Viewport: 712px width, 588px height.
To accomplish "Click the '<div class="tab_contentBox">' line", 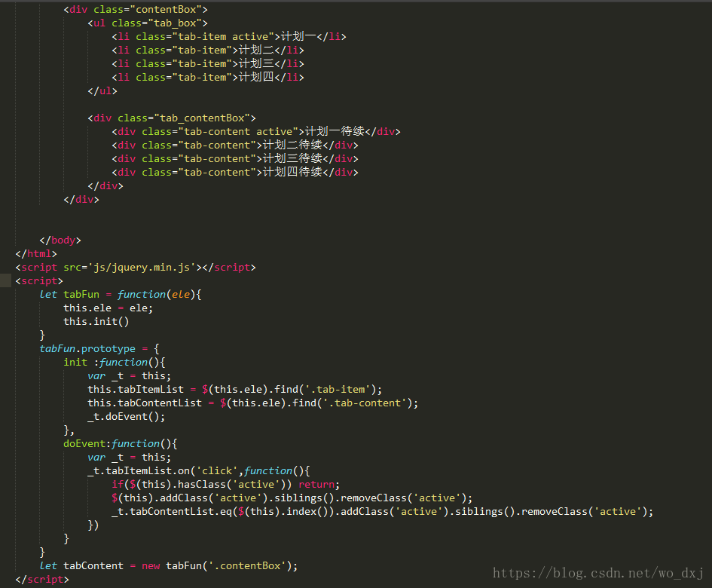I will coord(172,118).
